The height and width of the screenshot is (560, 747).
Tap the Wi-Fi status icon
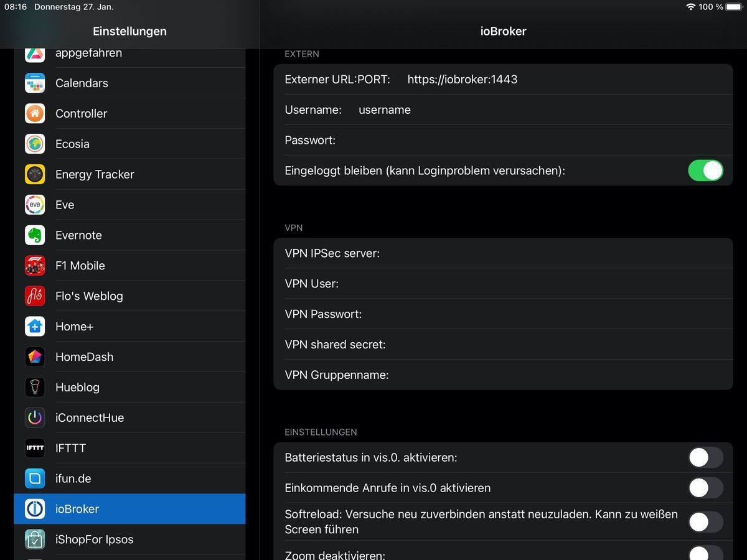point(690,7)
